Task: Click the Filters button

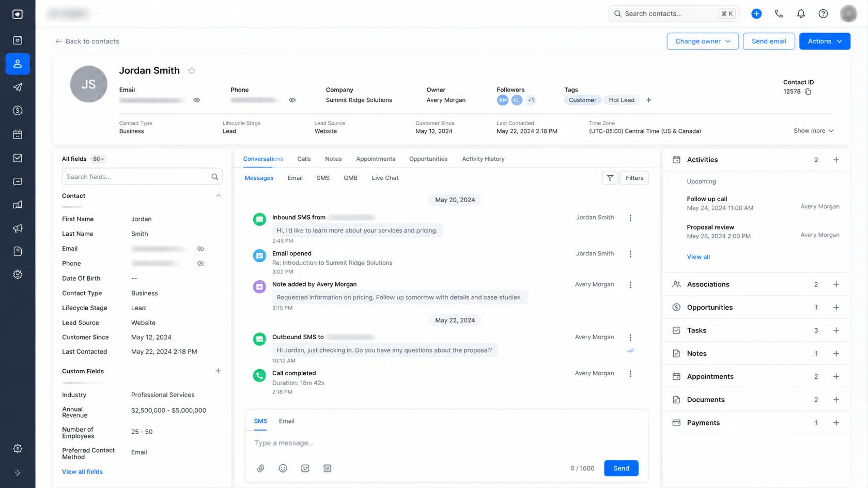Action: 634,178
